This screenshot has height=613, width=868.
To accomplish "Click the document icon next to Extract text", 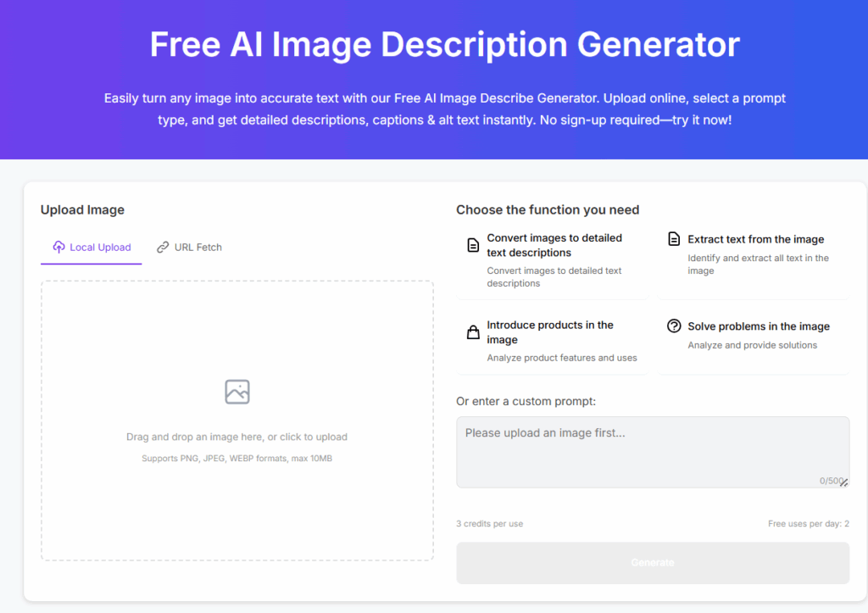I will (674, 239).
